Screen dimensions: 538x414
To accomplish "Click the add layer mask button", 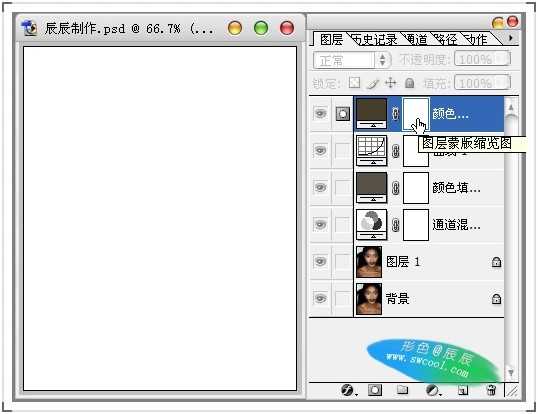I will tap(375, 390).
